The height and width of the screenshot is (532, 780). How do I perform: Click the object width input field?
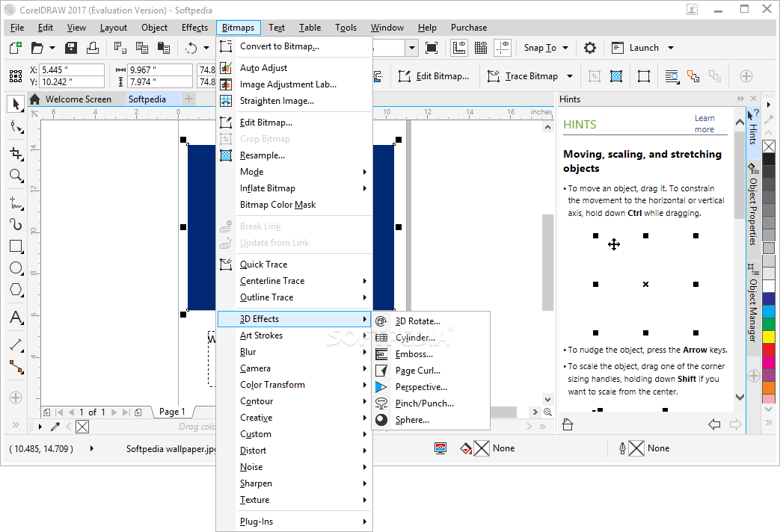[160, 69]
